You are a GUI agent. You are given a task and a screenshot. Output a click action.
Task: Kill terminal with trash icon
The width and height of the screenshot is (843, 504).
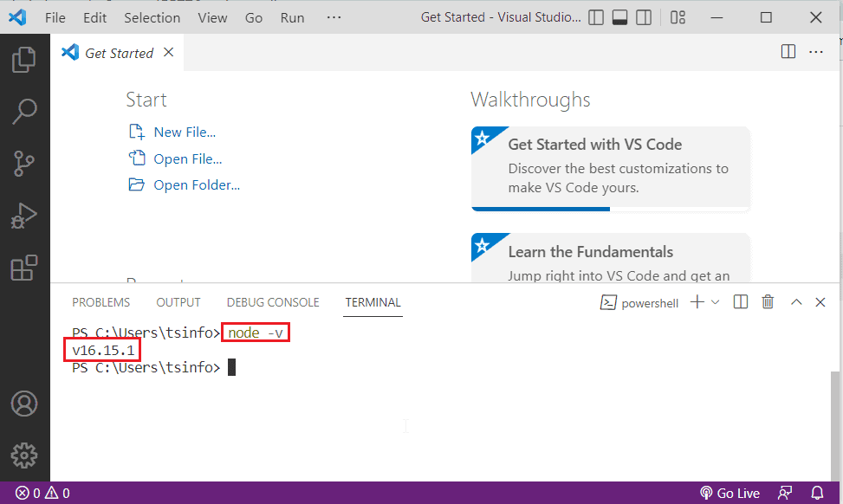click(768, 302)
